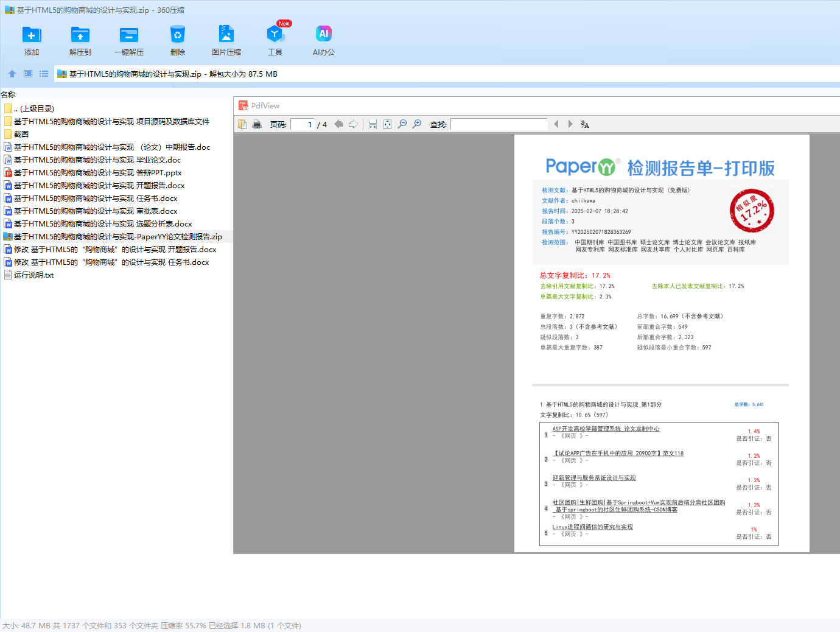
Task: Select the 选题分析表.docx file
Action: [98, 223]
